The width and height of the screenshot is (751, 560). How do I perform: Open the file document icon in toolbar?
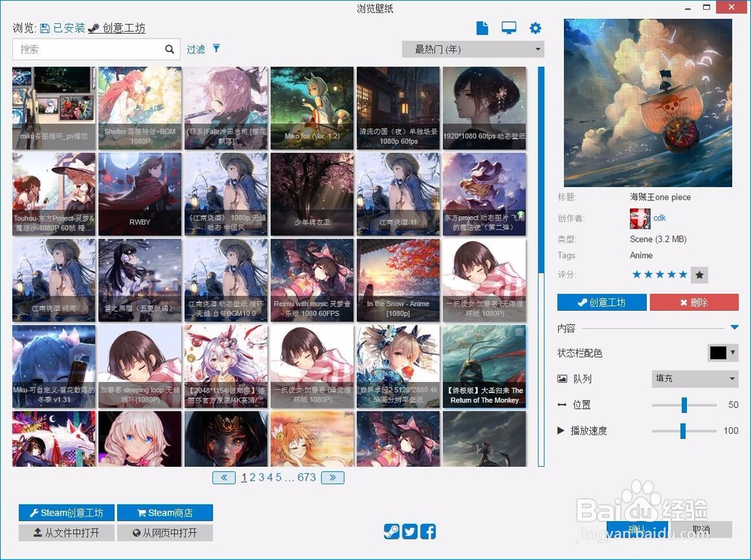coord(482,29)
